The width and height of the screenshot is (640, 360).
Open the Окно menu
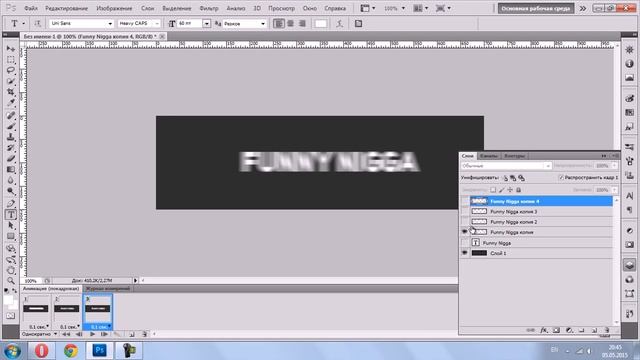310,8
